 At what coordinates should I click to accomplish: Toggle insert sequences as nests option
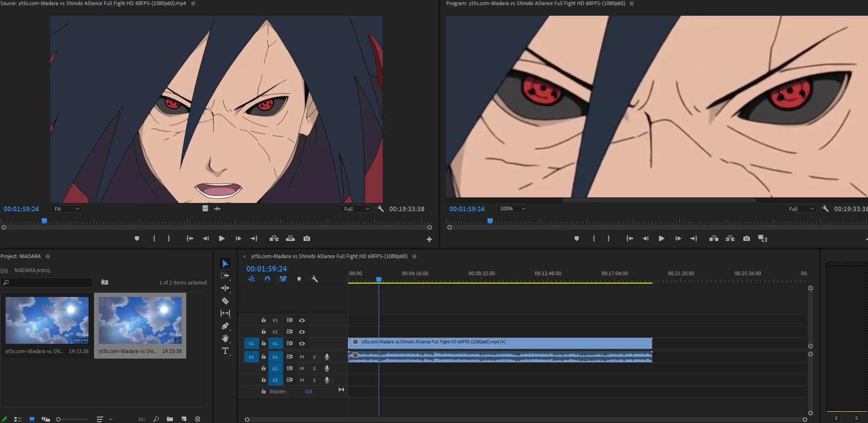click(x=252, y=279)
